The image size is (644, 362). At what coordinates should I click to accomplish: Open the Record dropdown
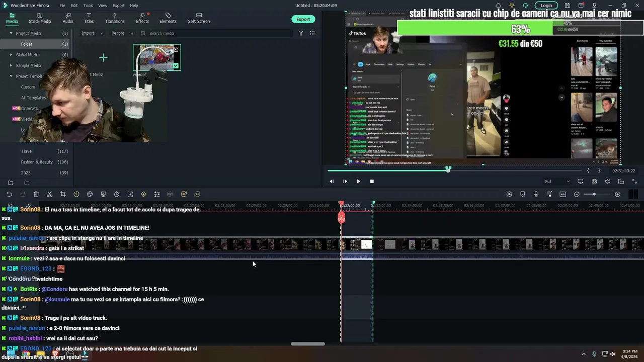122,33
